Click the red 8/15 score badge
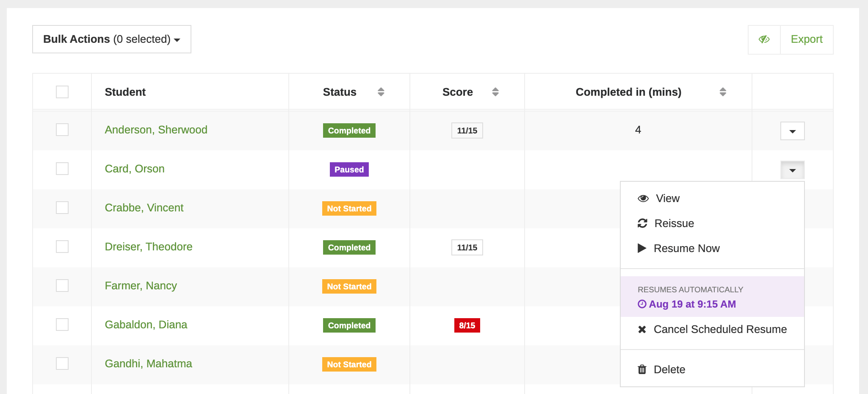This screenshot has width=868, height=394. pyautogui.click(x=467, y=325)
